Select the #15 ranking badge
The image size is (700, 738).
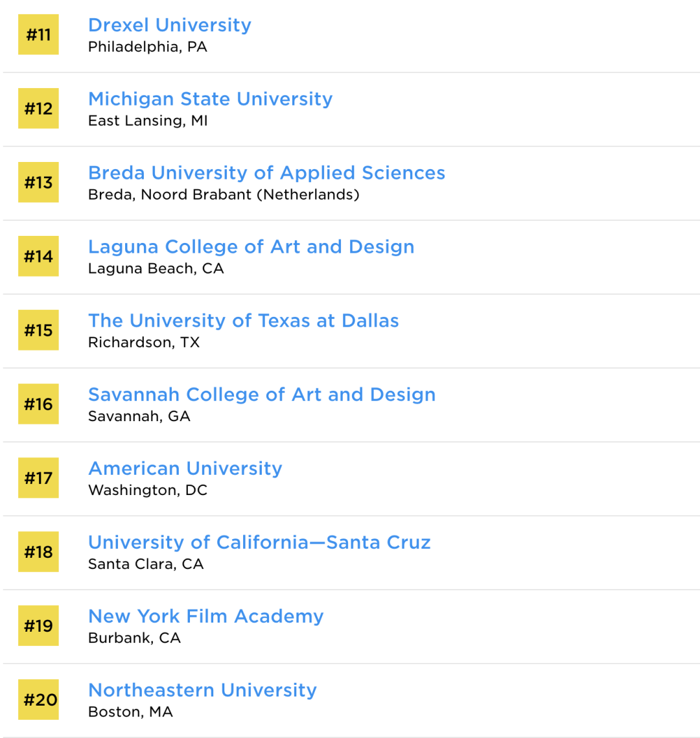point(38,330)
